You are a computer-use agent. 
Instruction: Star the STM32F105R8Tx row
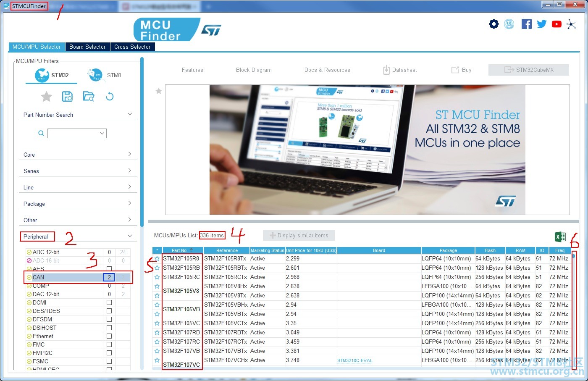click(157, 259)
